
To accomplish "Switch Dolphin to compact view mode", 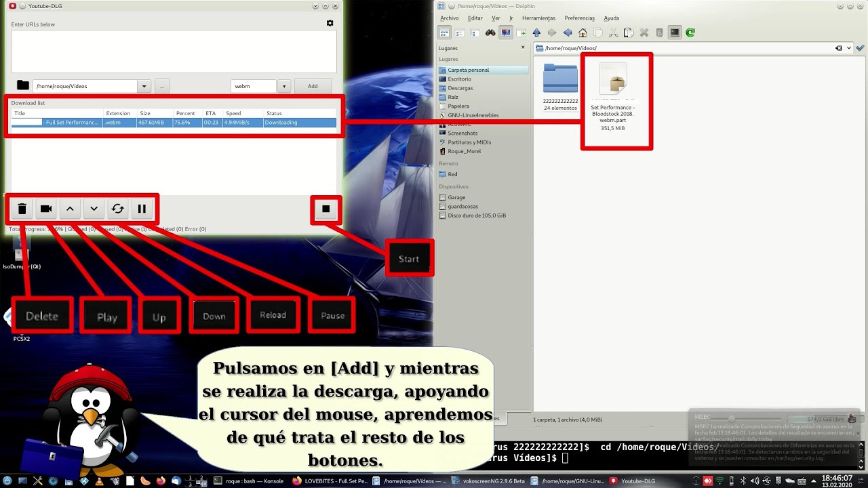I will click(460, 33).
